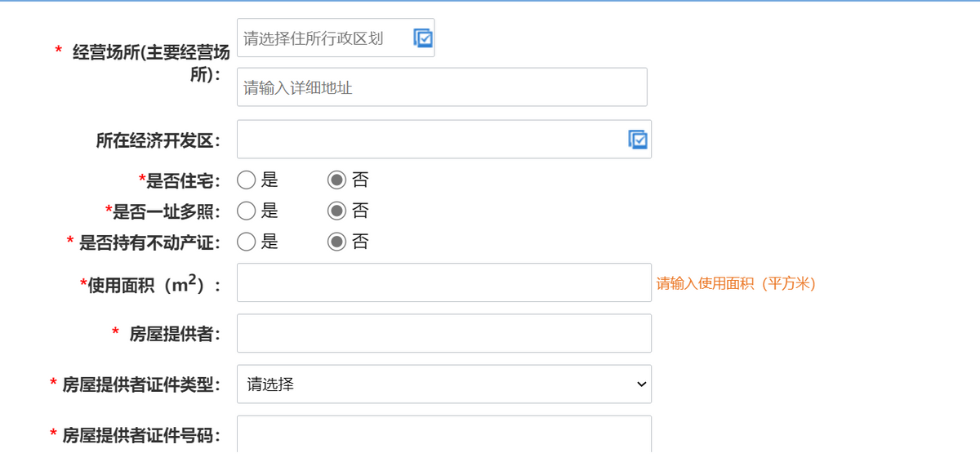Click the 请输入详细地址 address field
Image resolution: width=980 pixels, height=471 pixels.
pos(443,87)
